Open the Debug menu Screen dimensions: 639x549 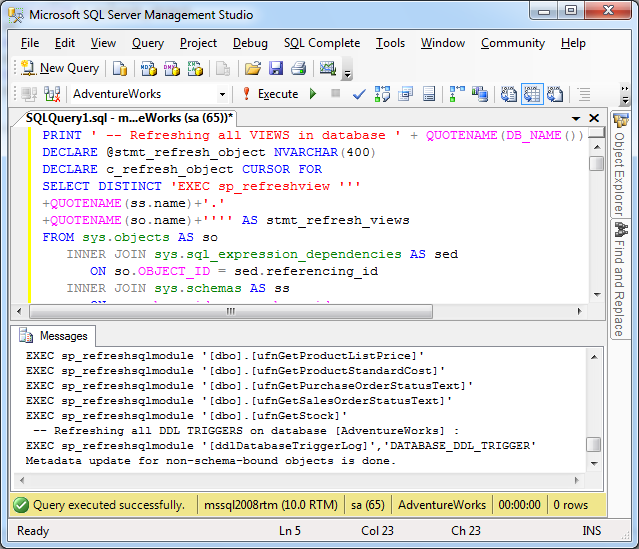[x=250, y=43]
